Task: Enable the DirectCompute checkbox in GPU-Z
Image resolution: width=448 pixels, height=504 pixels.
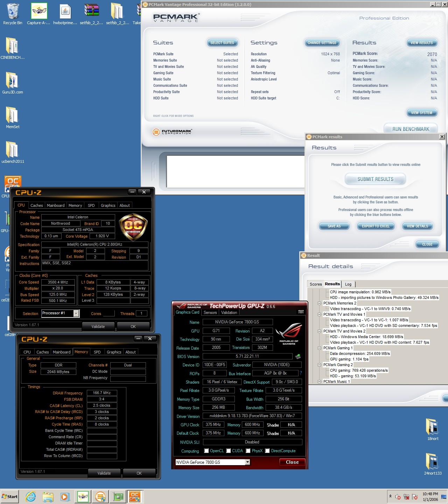Action: 267,451
